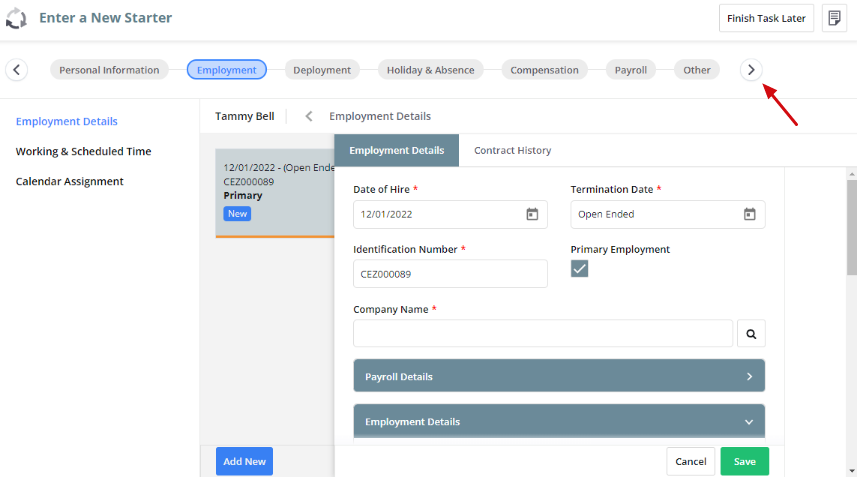Viewport: 857px width, 477px height.
Task: Click the Identification Number field
Action: click(x=450, y=274)
